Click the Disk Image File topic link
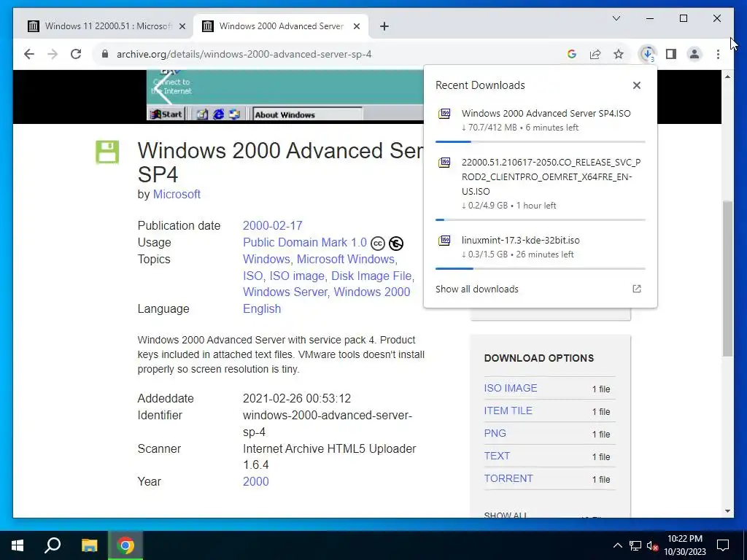 (371, 276)
